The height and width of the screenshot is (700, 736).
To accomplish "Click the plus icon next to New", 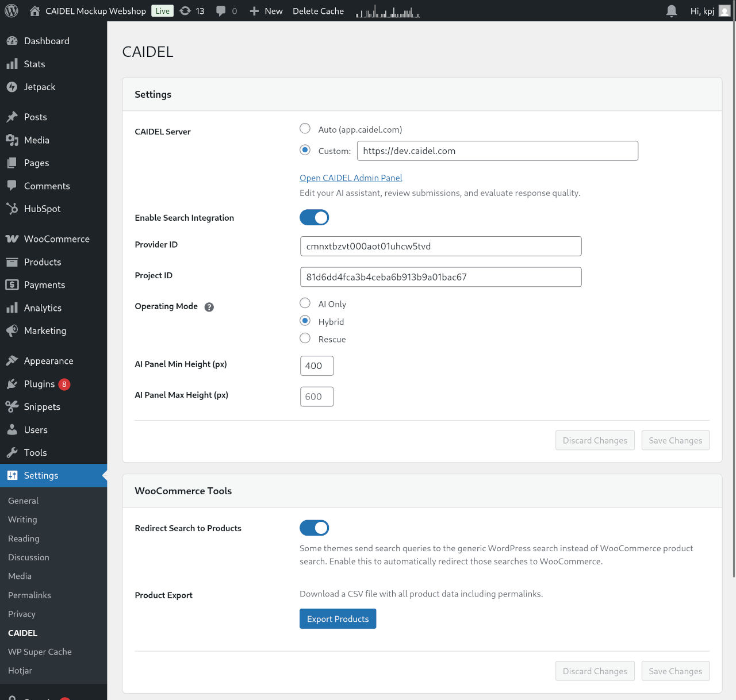I will click(254, 11).
